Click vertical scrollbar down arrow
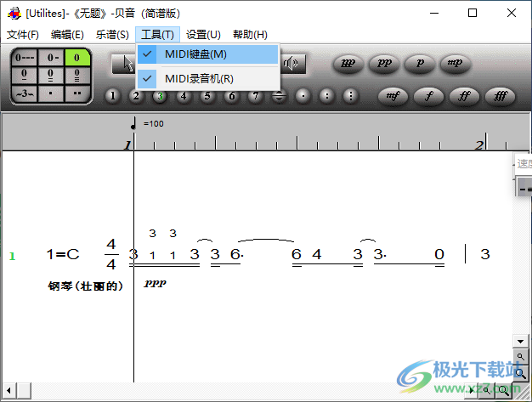Viewport: 532px width, 402px height. [520, 342]
